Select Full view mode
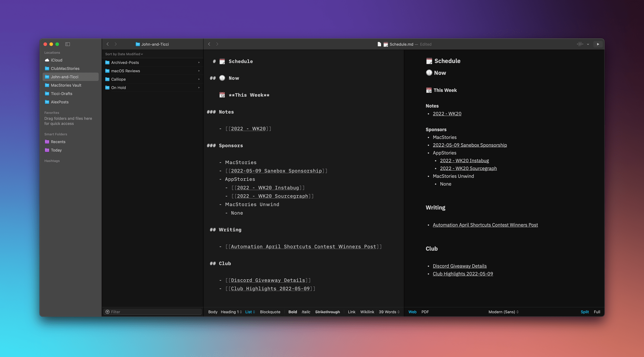Viewport: 644px width, 357px height. click(597, 312)
